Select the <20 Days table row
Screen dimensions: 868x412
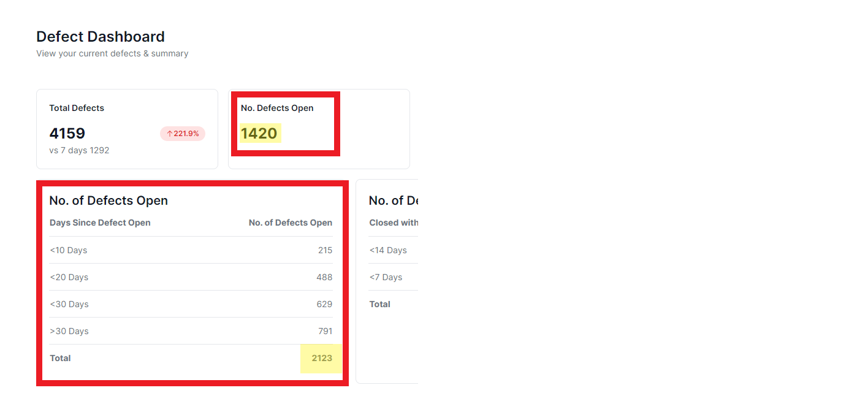tap(191, 277)
